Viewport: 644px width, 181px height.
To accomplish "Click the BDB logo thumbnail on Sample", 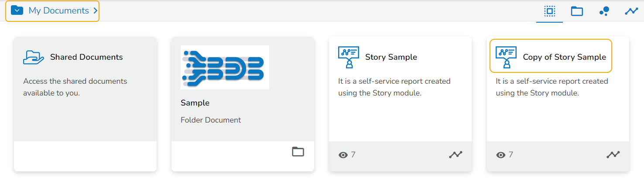I will point(225,67).
